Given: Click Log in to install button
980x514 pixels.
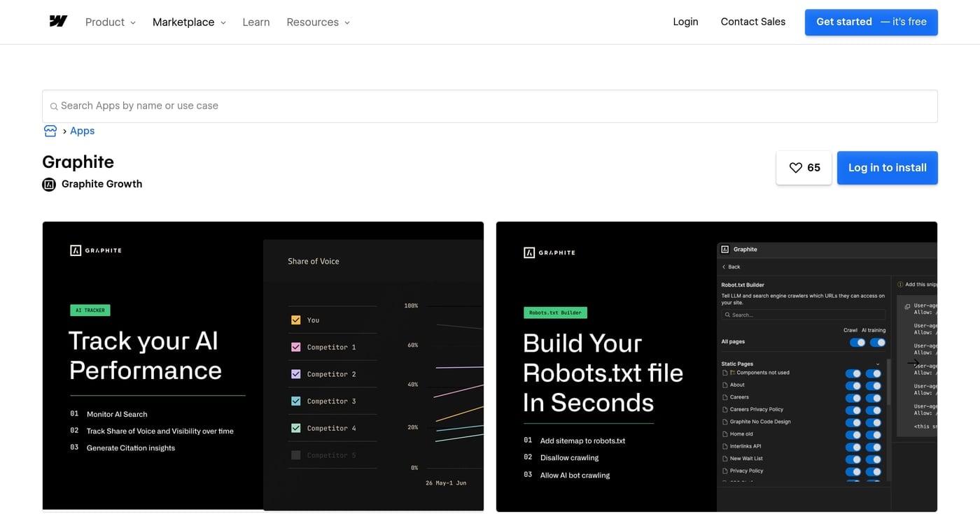Looking at the screenshot, I should [888, 168].
